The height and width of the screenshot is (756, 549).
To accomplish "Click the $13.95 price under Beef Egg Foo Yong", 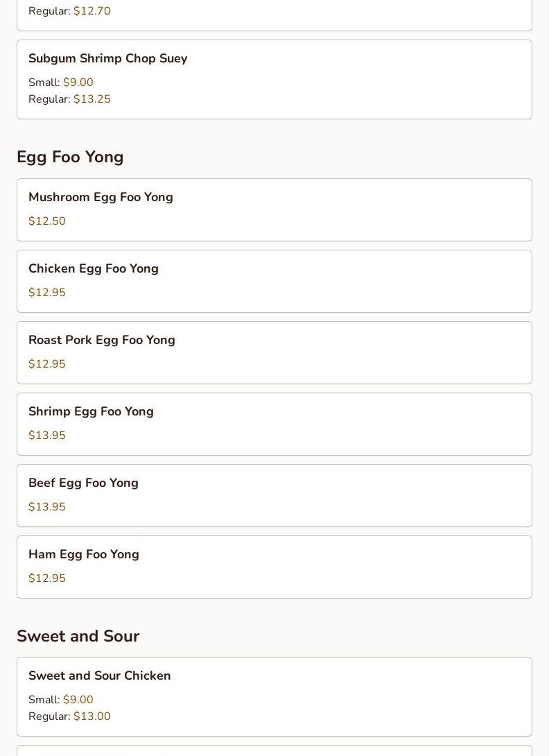I will coord(47,507).
